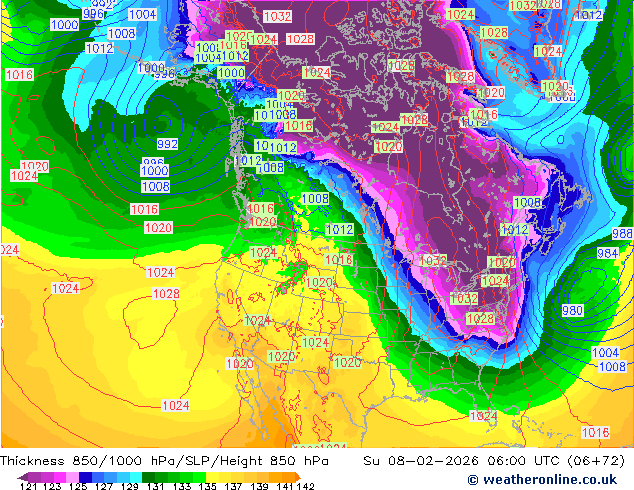Click the legend value 121
Image resolution: width=634 pixels, height=490 pixels.
point(29,486)
